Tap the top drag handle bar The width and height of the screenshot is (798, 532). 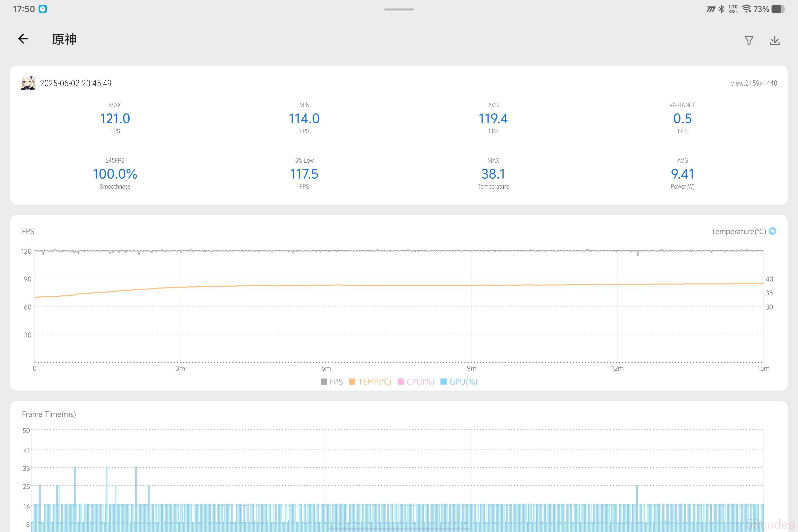399,10
